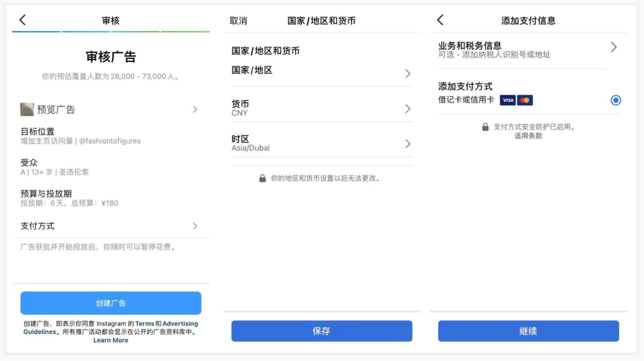Open the ad preview thumbnail
This screenshot has width=644, height=361.
click(27, 109)
